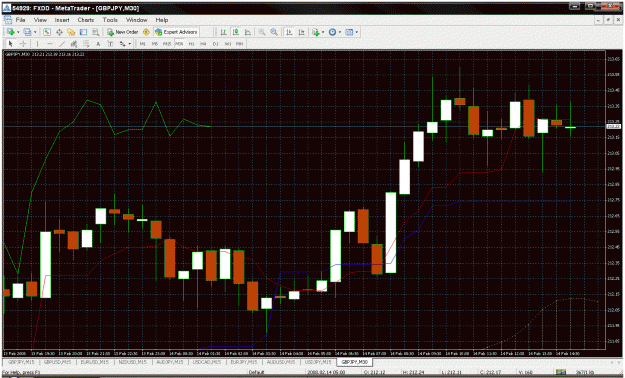This screenshot has width=625, height=378.
Task: Set timeframe to M1
Action: (143, 44)
